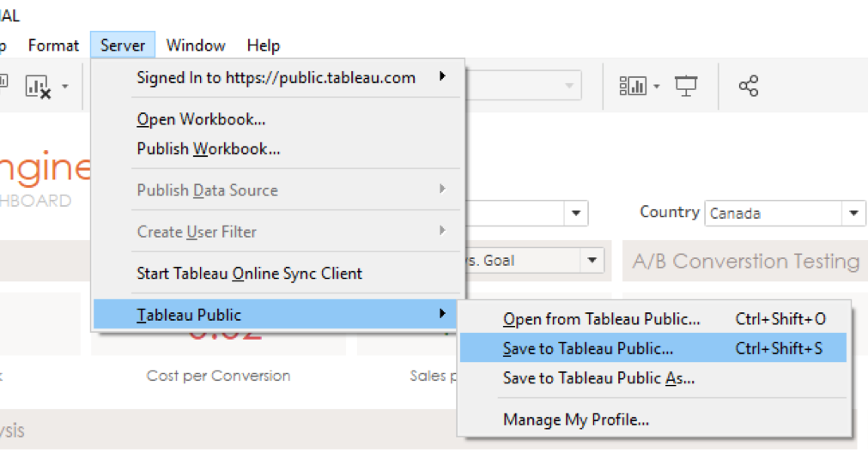
Task: Select Save to Tableau Public...
Action: (x=653, y=348)
